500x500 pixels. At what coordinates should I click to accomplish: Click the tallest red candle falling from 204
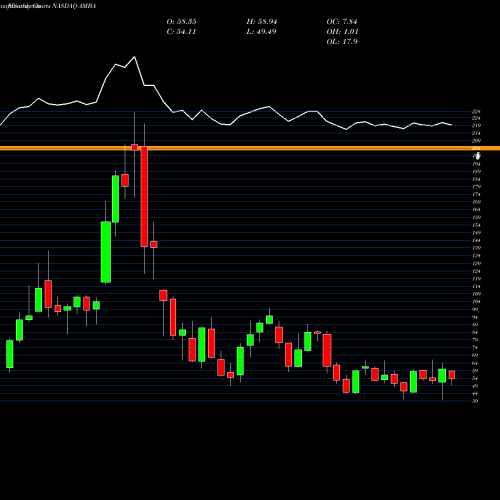click(x=144, y=197)
